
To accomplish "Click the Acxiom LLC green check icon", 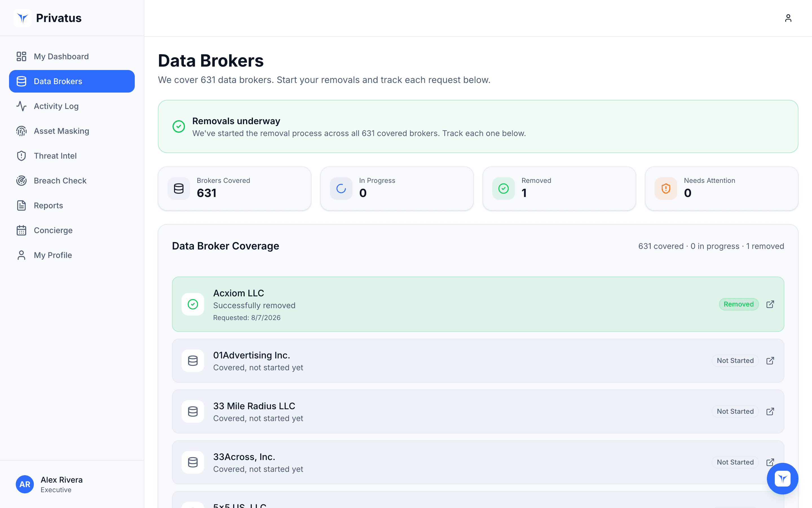I will pyautogui.click(x=193, y=305).
